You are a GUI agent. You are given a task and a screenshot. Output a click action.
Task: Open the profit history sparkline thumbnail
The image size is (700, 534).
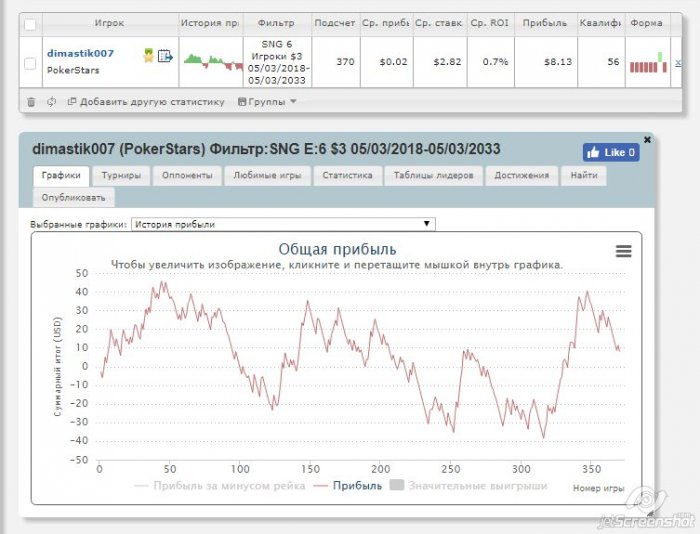coord(213,62)
